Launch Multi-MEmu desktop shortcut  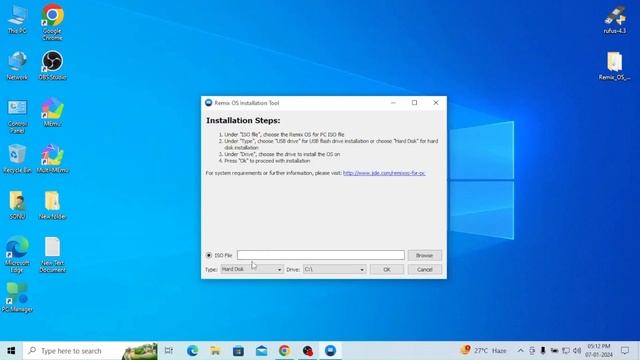[x=52, y=158]
